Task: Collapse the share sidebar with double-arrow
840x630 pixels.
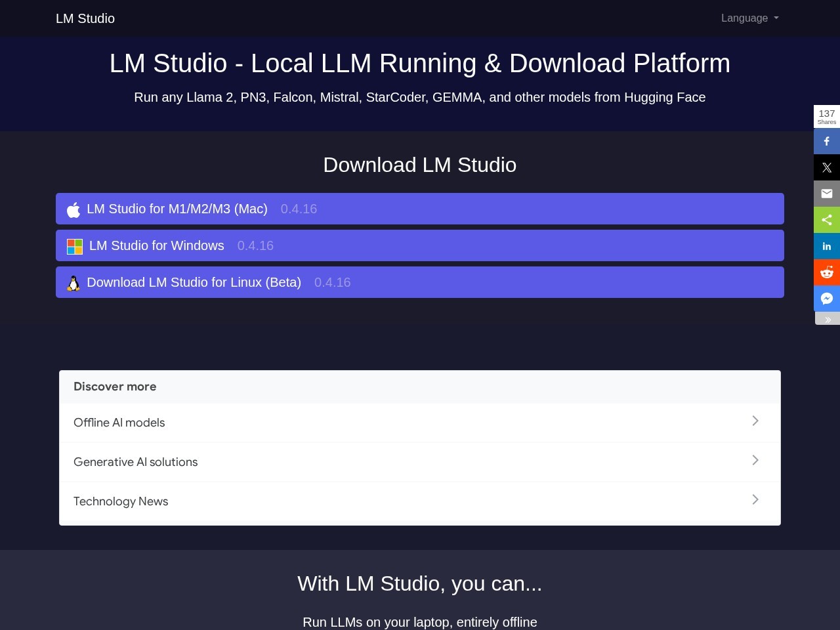Action: [828, 319]
